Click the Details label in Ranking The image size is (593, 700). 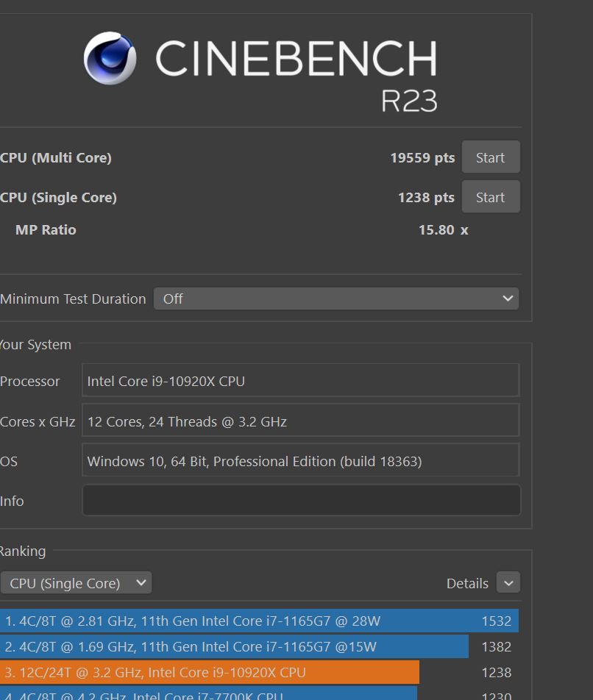(467, 584)
